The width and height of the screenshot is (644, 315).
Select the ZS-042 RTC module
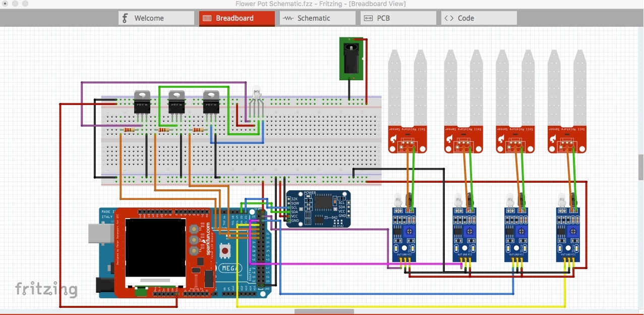pyautogui.click(x=318, y=207)
